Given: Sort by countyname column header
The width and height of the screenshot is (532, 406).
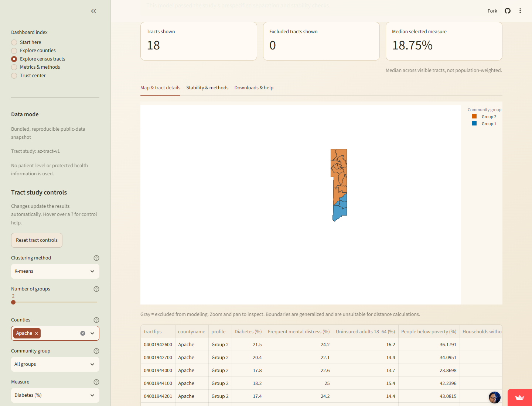Looking at the screenshot, I should [x=191, y=332].
